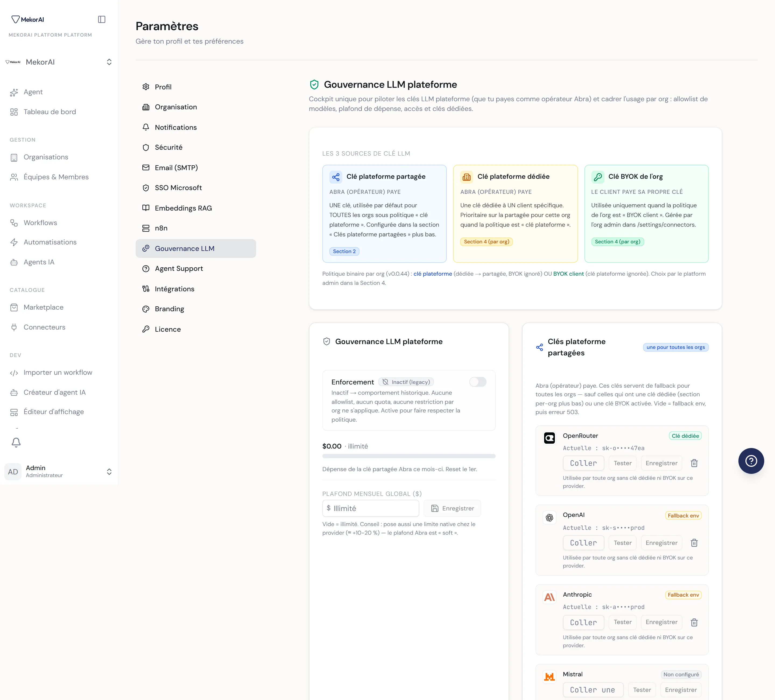This screenshot has height=700, width=775.
Task: Open SSO Microsoft settings
Action: 196,188
